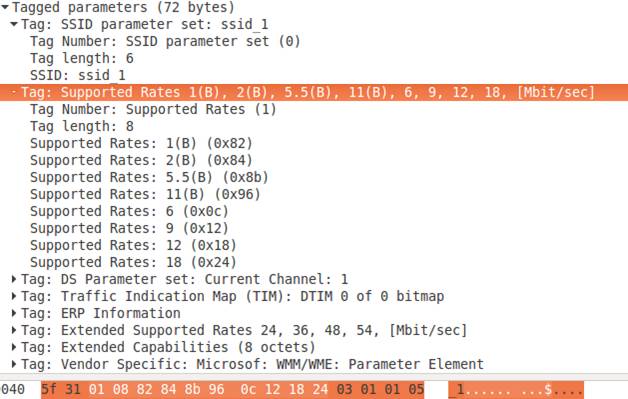
Task: Select Tag Number: SSID parameter set (0)
Action: [165, 41]
